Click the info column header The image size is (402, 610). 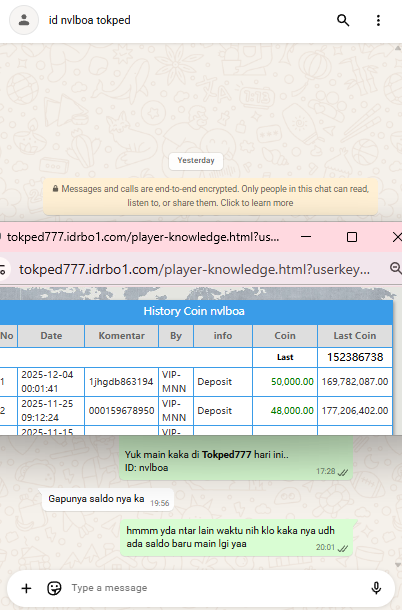pyautogui.click(x=223, y=336)
